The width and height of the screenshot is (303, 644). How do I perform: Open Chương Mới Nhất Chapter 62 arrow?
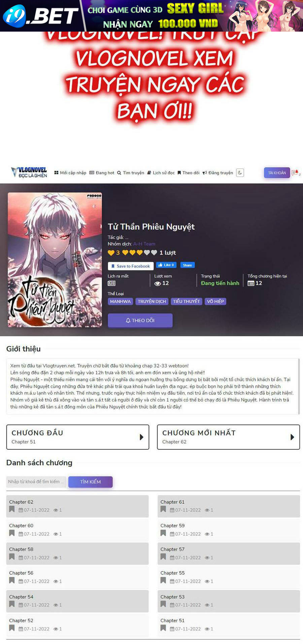point(292,437)
